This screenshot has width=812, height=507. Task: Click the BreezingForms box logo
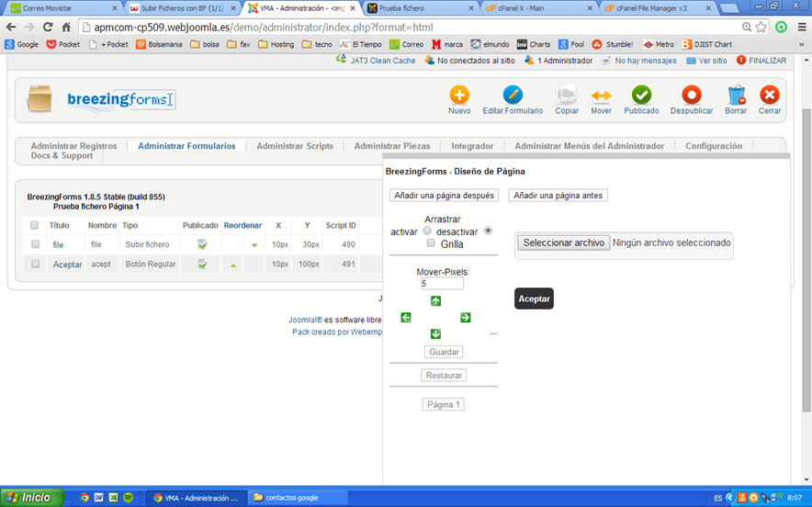39,98
